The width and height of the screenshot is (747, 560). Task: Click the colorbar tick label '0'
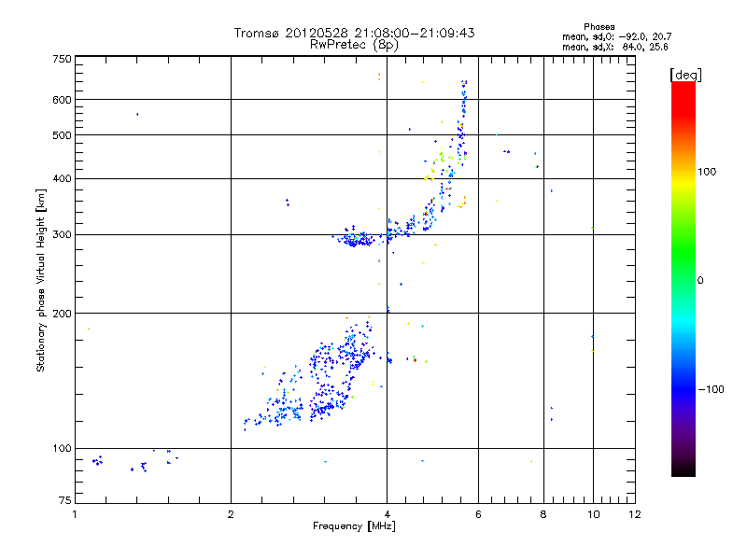[700, 281]
